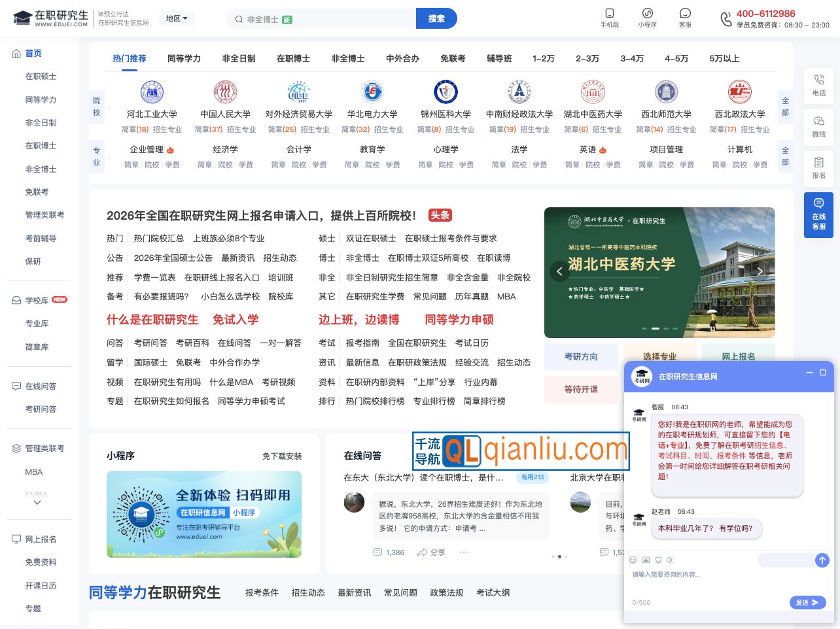Click the ellipsis more-options in the 在线问答 card

[464, 552]
